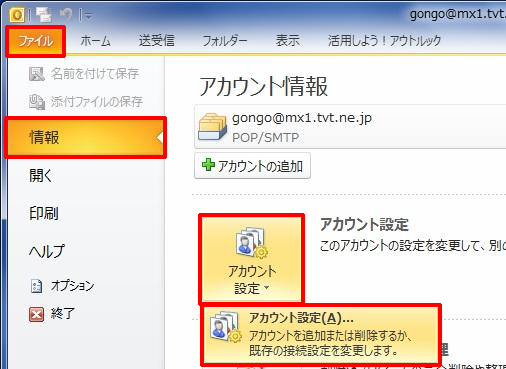Click the アカウント設定 section heading
The width and height of the screenshot is (506, 369).
pyautogui.click(x=364, y=225)
